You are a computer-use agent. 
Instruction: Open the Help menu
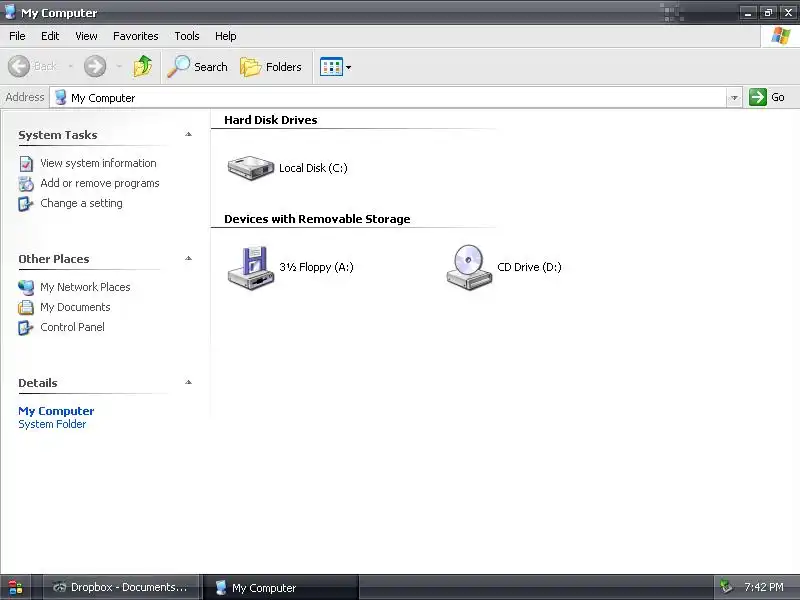[226, 36]
